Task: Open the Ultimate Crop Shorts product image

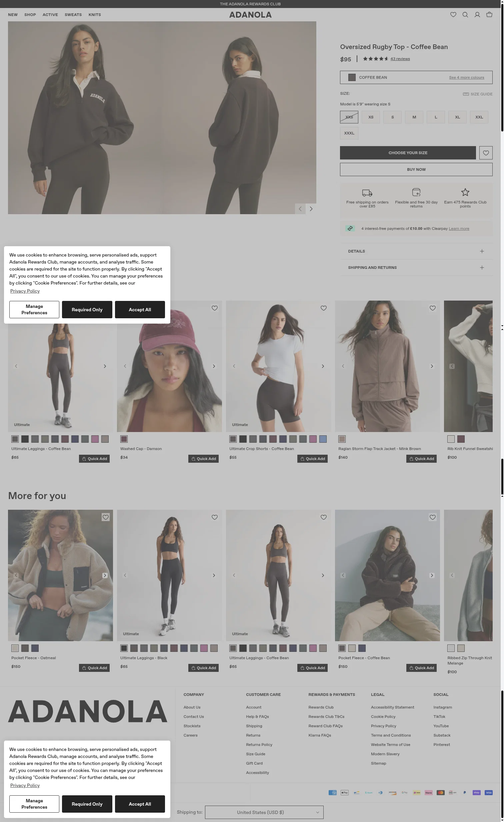Action: (x=278, y=366)
